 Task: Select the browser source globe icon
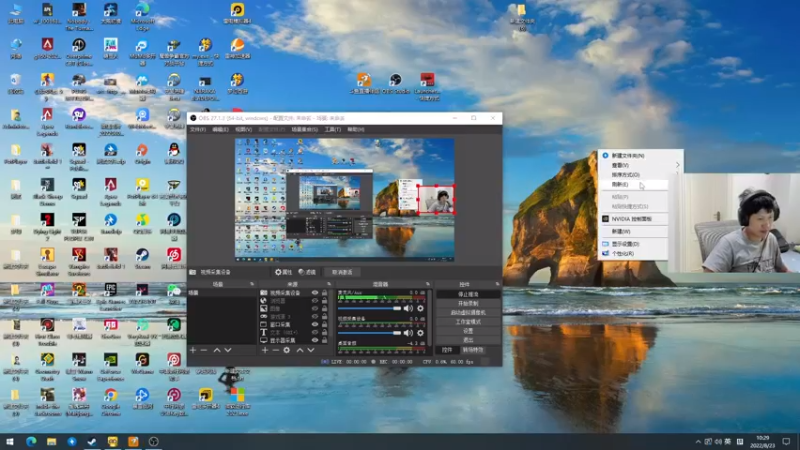tap(264, 301)
